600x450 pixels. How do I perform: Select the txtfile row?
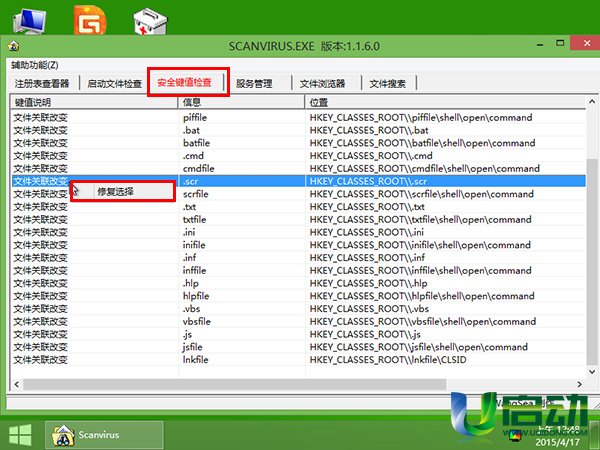(x=298, y=219)
